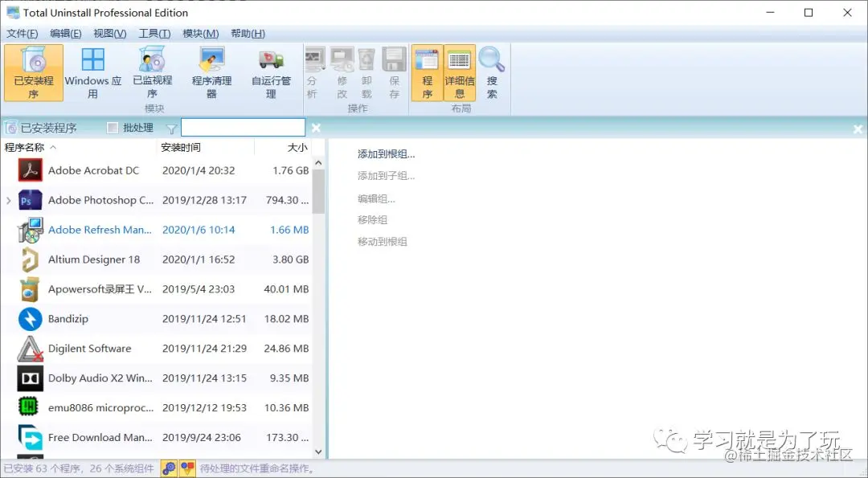
Task: Open the 自运行管理 autorun manager
Action: pos(271,73)
